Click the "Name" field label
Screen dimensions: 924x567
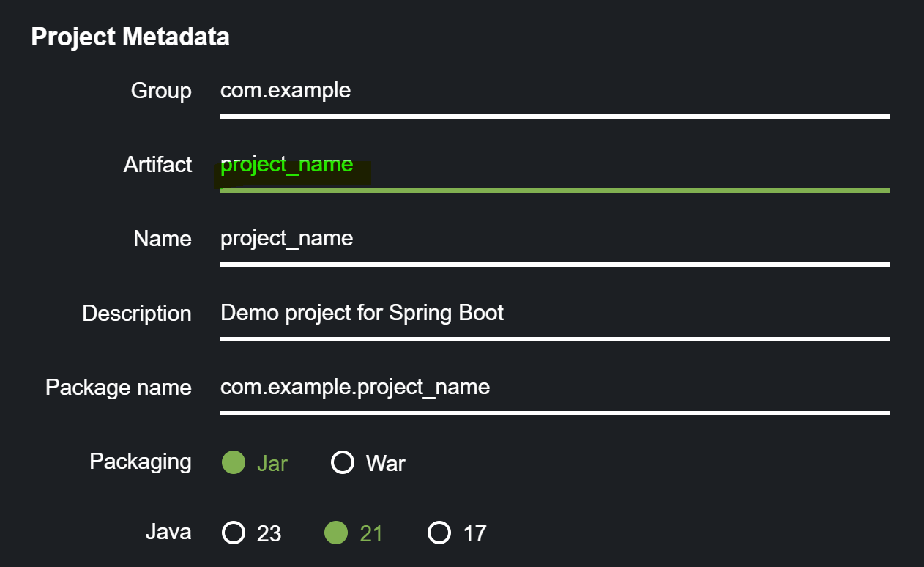(163, 239)
